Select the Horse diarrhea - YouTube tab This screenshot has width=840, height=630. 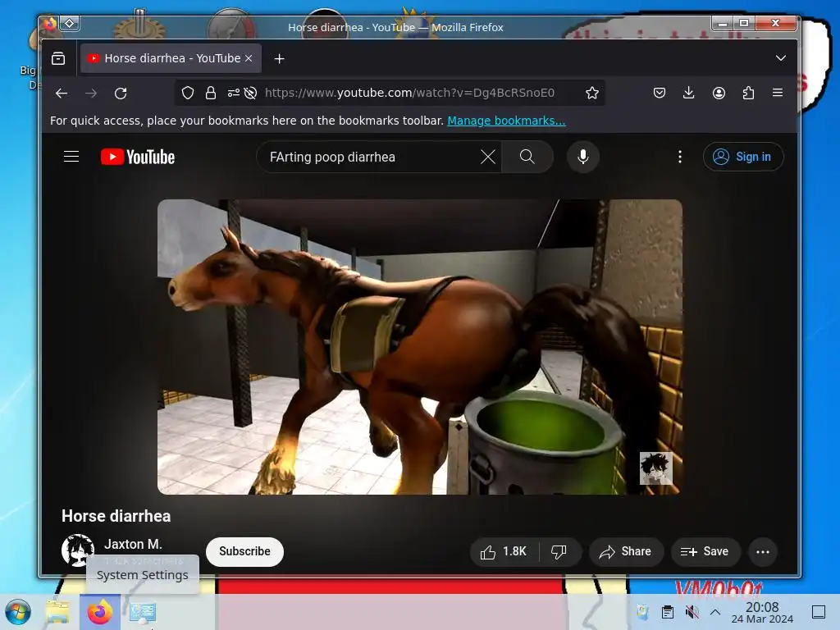(x=171, y=58)
